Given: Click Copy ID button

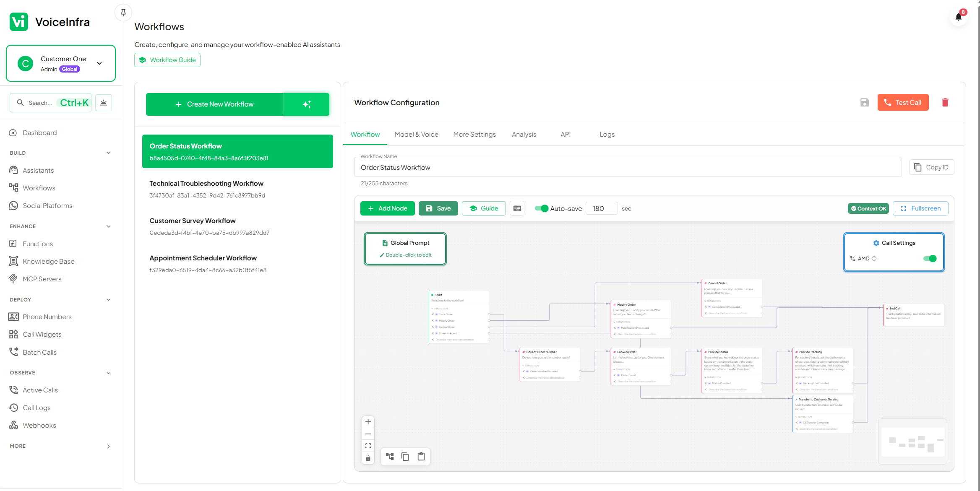Looking at the screenshot, I should pyautogui.click(x=931, y=167).
